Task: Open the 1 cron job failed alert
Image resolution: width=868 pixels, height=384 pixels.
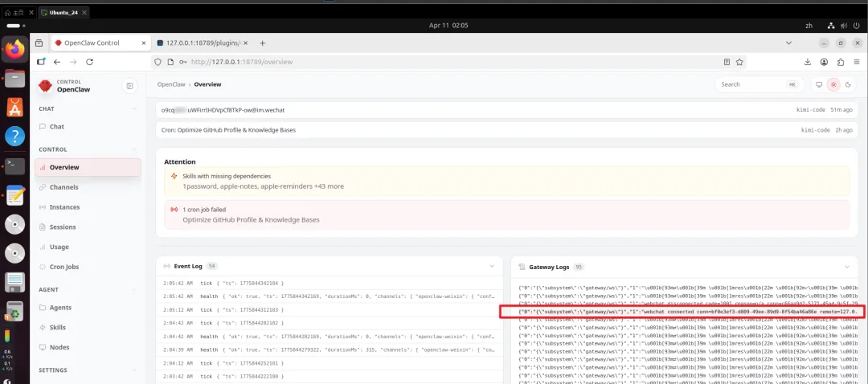Action: click(x=506, y=214)
